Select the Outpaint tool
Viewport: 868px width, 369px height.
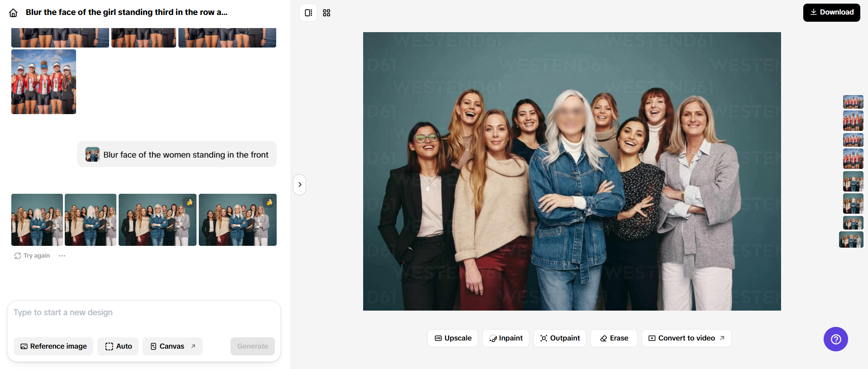pyautogui.click(x=560, y=338)
